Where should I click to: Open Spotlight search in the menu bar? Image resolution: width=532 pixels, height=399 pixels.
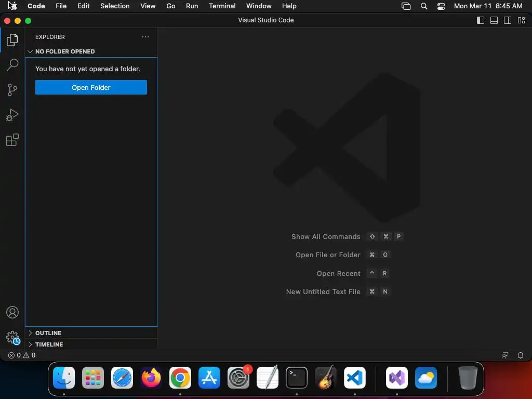coord(424,6)
